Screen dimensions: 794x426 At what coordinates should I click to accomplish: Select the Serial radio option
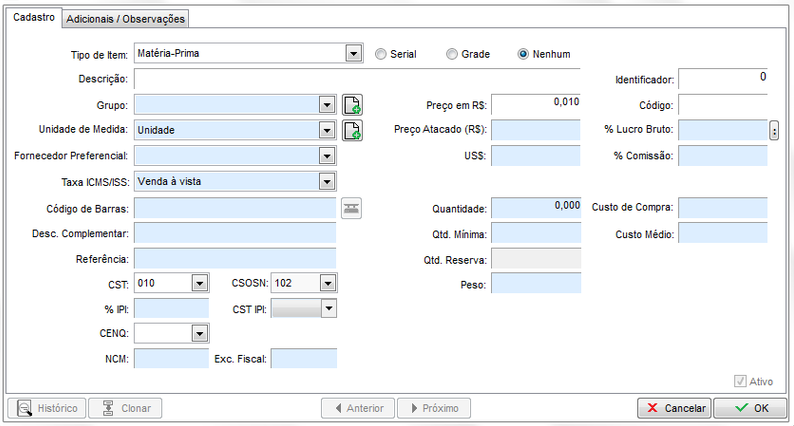[x=380, y=54]
